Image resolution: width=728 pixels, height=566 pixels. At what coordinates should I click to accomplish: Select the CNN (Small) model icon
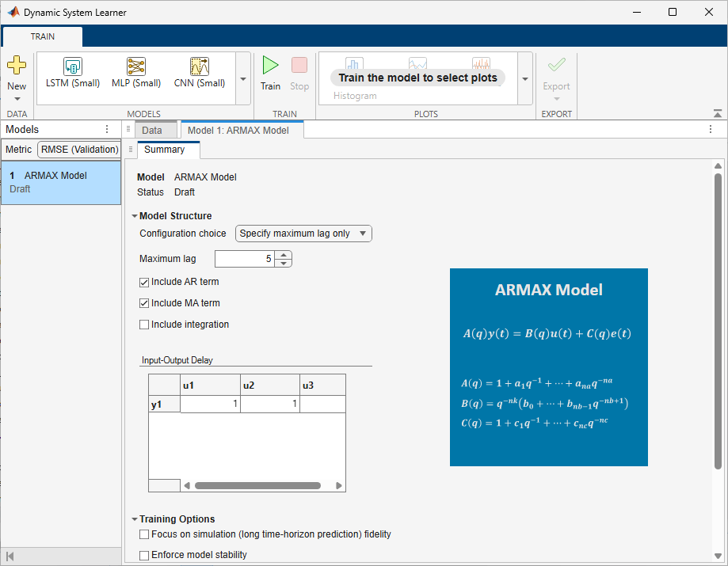[x=200, y=66]
